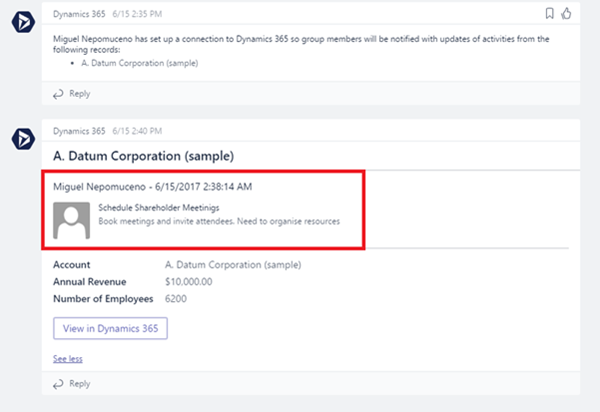Click the Account value A. Datum Corporation (sample)

[232, 265]
